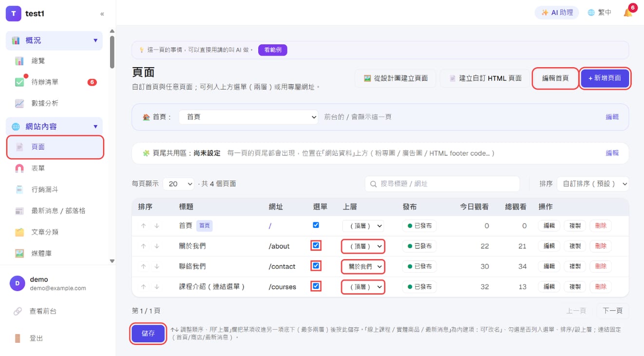Delete the 課程介紹 page row
This screenshot has width=644, height=356.
pos(601,287)
